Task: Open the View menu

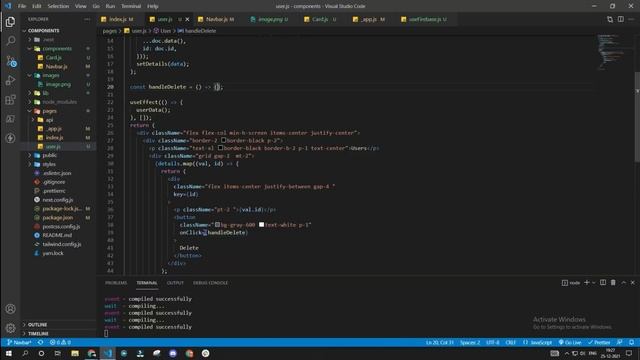Action: [x=80, y=6]
